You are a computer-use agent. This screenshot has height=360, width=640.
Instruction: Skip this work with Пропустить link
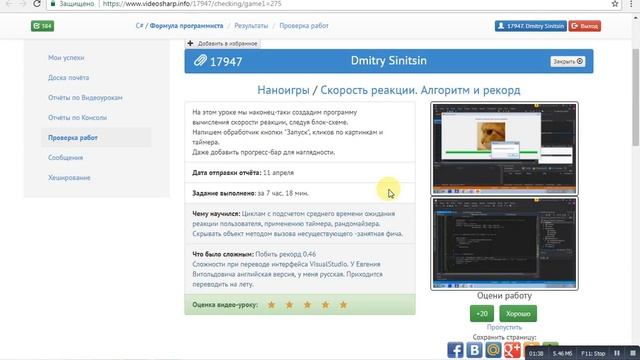tap(504, 327)
